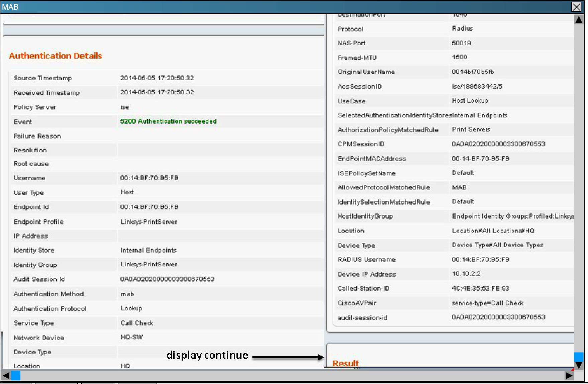Click the Authentication Details heading
Screen dimensions: 588x384
(56, 56)
